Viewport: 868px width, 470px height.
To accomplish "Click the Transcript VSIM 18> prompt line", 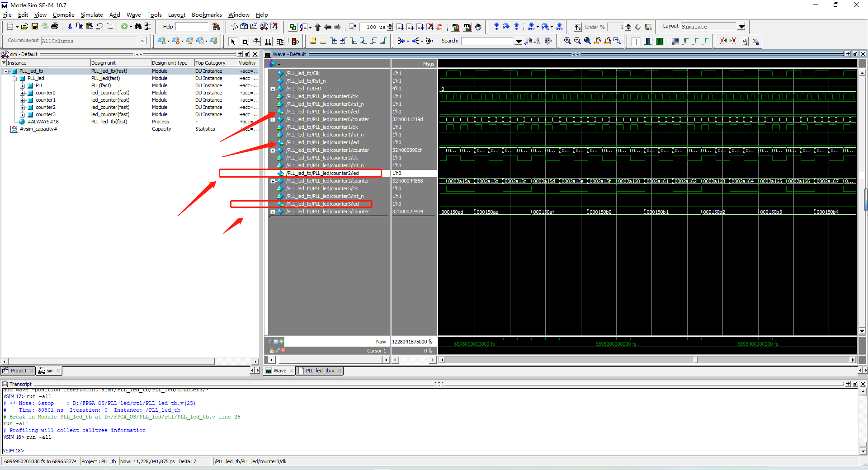I will [14, 451].
